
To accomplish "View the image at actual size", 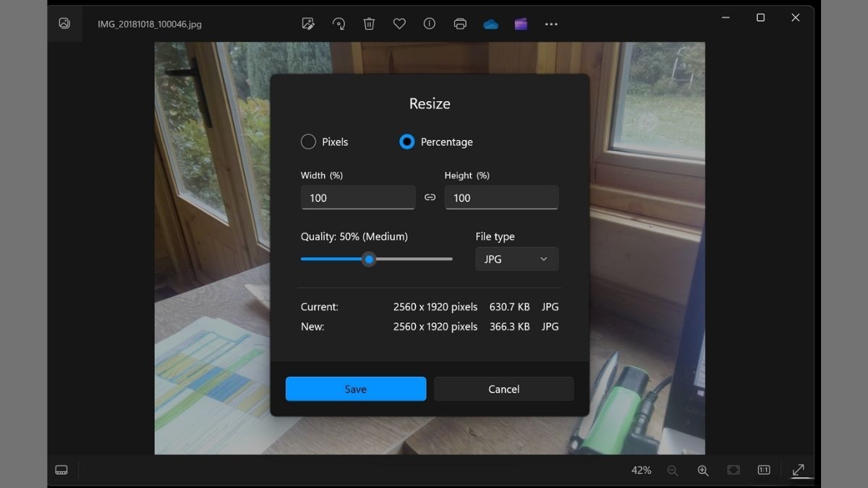I will pyautogui.click(x=763, y=470).
